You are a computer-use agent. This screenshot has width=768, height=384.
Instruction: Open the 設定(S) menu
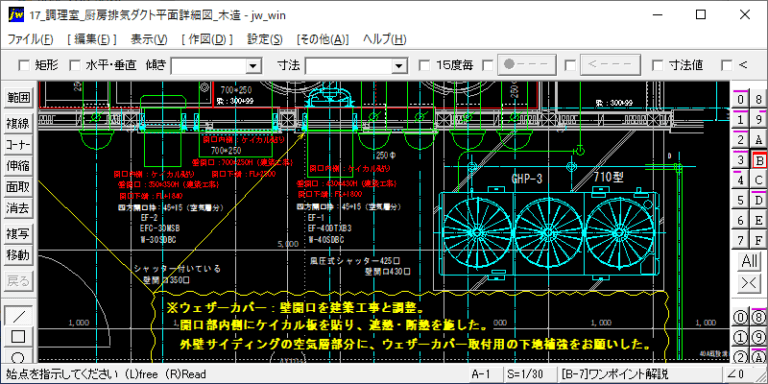265,40
